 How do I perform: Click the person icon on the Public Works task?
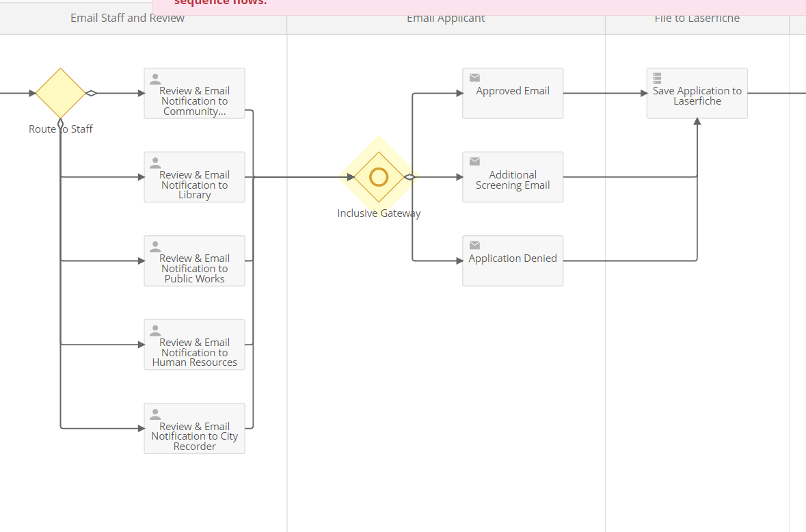(x=155, y=247)
